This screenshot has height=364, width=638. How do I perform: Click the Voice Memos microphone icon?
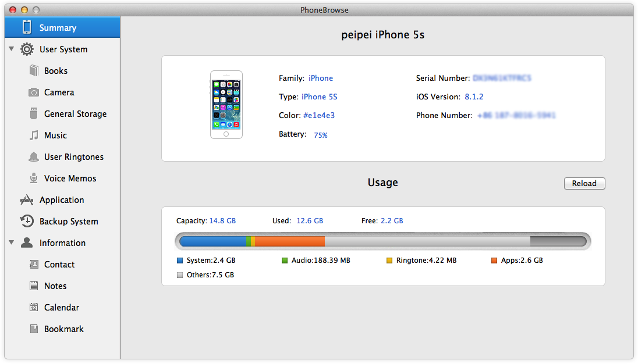(x=34, y=178)
